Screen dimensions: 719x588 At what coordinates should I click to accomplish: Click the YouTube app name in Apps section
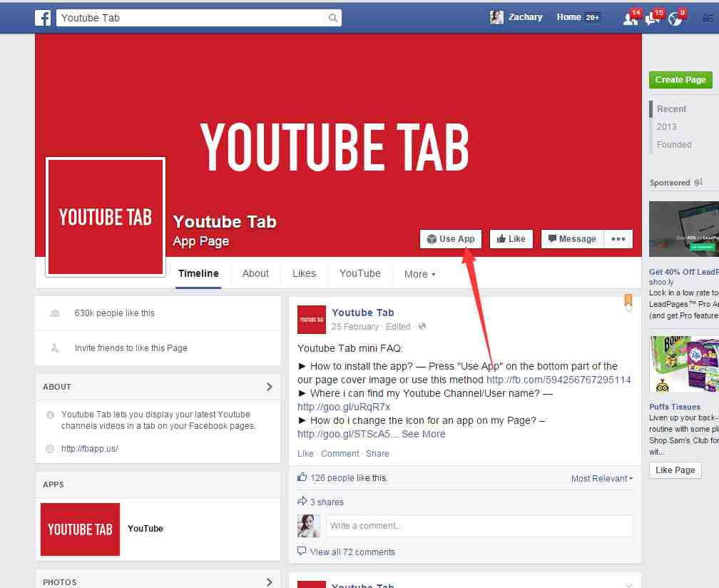point(146,528)
